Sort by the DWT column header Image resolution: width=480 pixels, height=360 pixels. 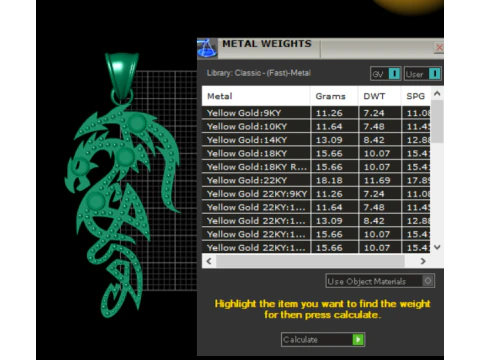[379, 96]
